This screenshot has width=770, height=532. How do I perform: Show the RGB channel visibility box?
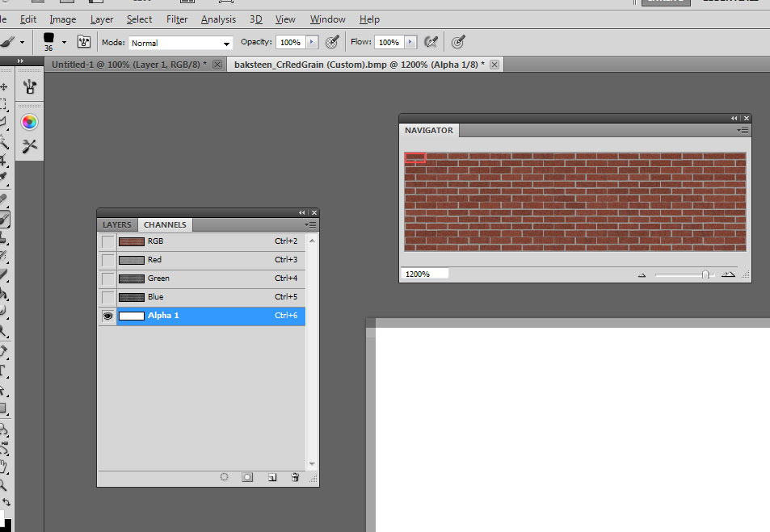coord(107,241)
